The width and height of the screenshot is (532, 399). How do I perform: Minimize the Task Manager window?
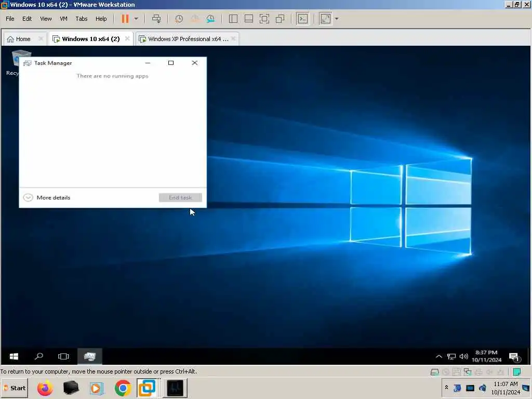click(x=148, y=63)
